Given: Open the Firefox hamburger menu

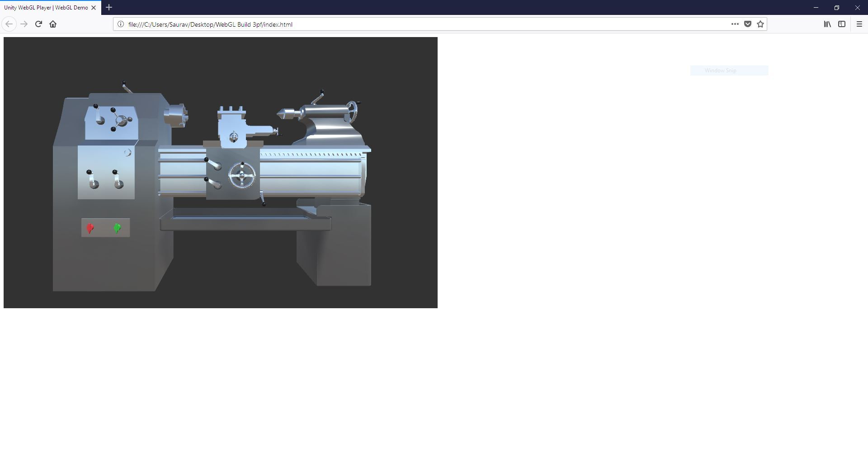Looking at the screenshot, I should (859, 24).
